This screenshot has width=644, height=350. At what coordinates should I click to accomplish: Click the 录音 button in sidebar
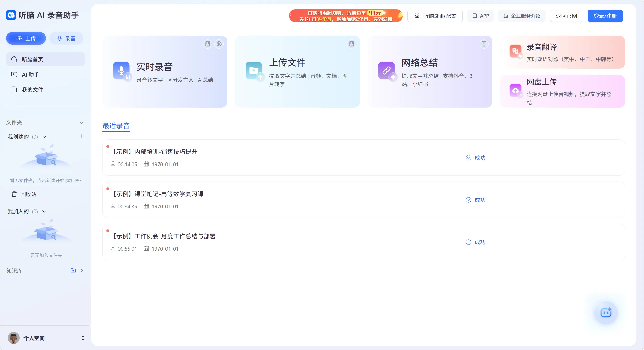pos(66,38)
